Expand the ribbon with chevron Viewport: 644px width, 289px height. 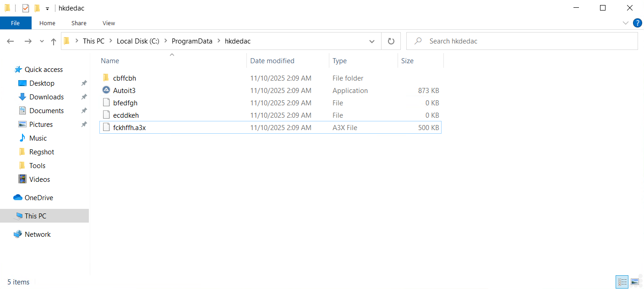(x=626, y=23)
